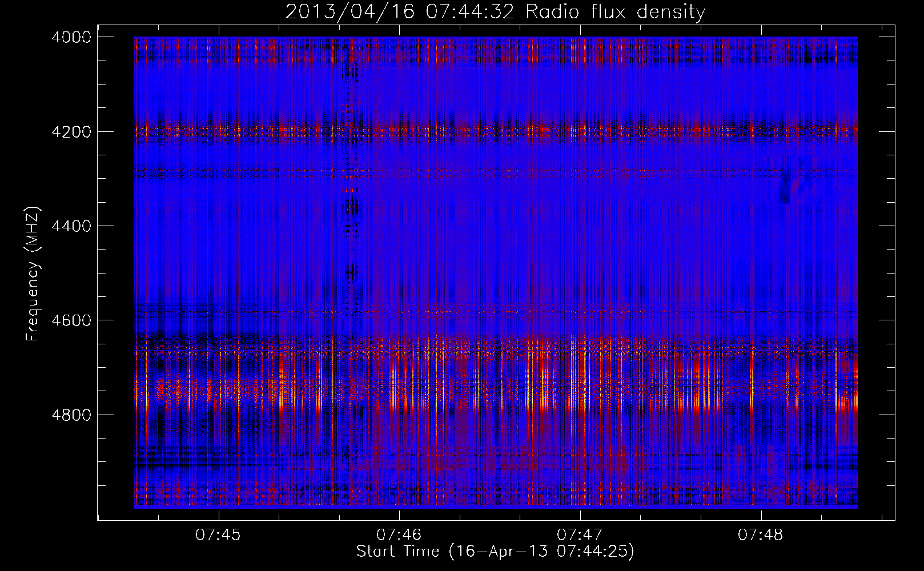The image size is (924, 571).
Task: Click the plot title '2013/04/16 07:44:32 Radio flux density'
Action: [495, 11]
